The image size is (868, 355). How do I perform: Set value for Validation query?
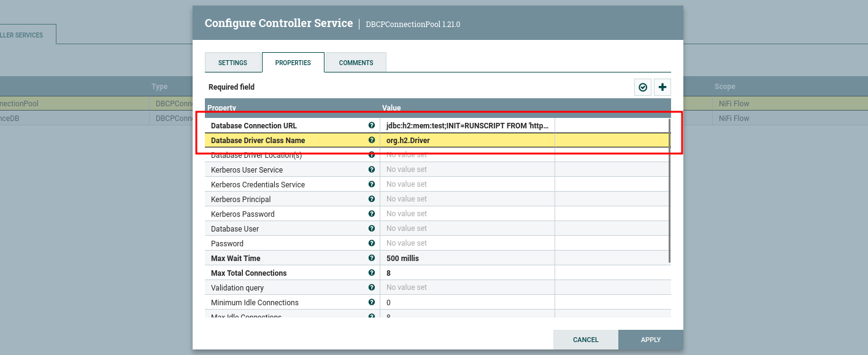(x=467, y=287)
